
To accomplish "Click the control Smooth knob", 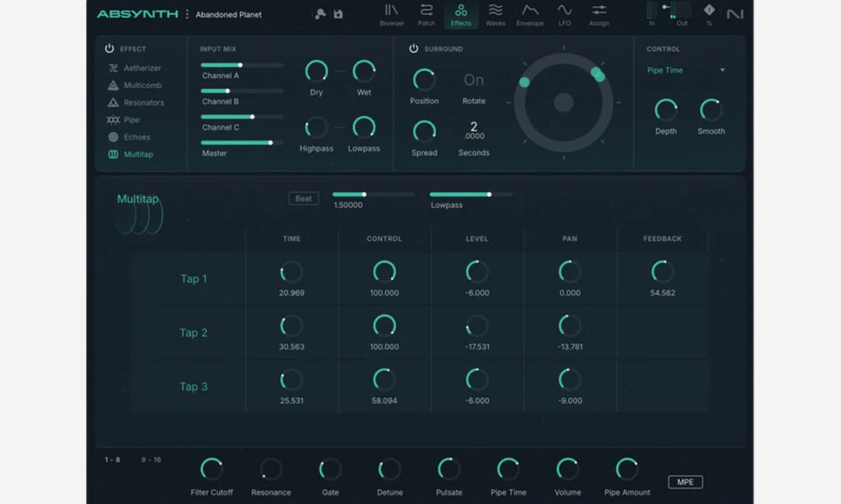I will (x=710, y=110).
